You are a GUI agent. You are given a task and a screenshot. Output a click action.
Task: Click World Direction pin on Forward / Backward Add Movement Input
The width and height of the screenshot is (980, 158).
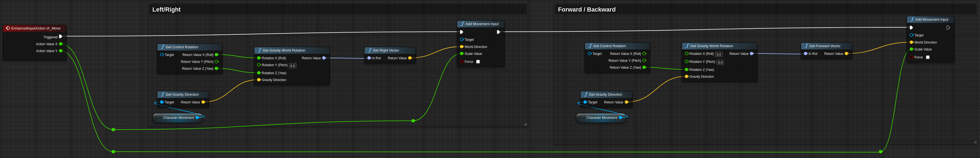[912, 42]
